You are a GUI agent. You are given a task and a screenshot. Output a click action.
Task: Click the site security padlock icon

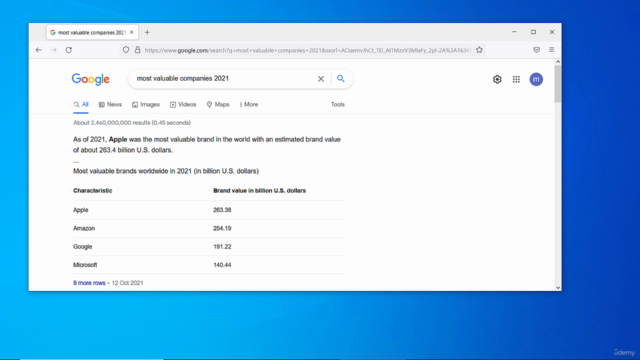coord(138,50)
